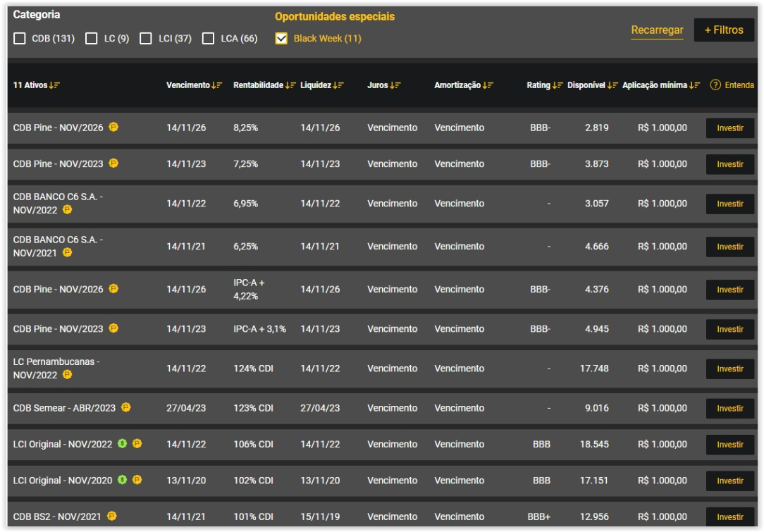Invest in LCI Original 106% CDI

point(730,445)
